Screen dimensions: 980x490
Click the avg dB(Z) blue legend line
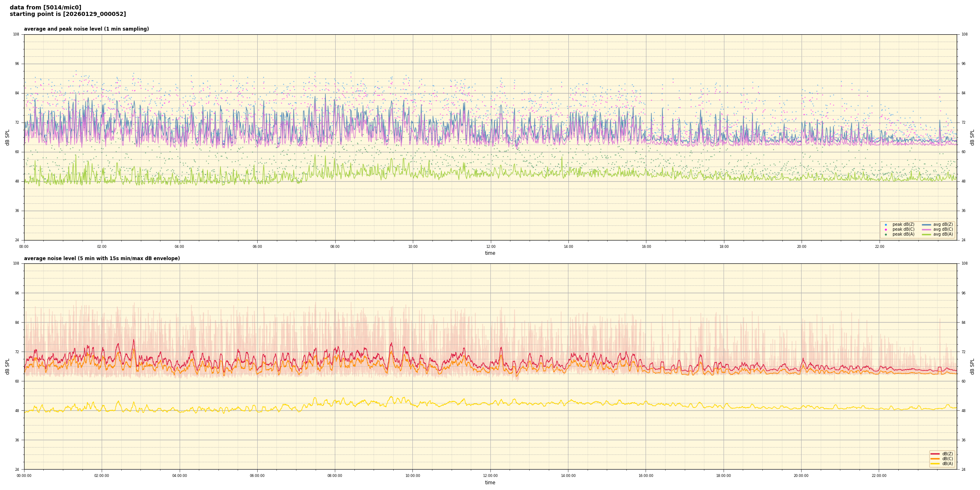[926, 225]
